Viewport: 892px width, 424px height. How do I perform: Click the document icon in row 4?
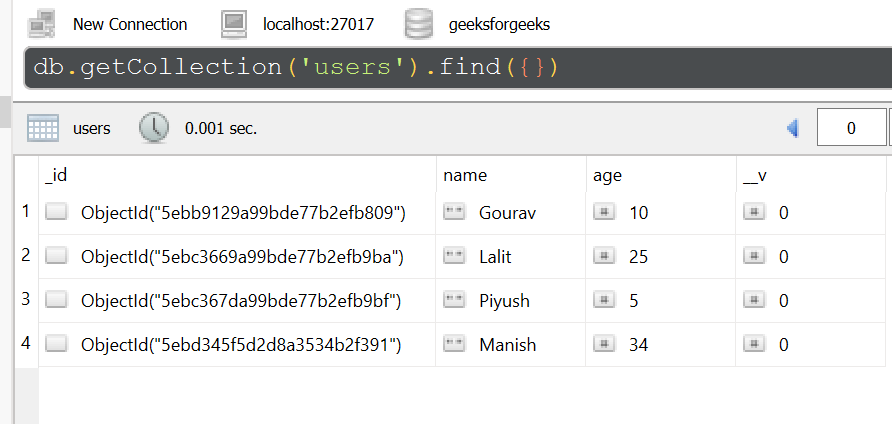pos(57,344)
